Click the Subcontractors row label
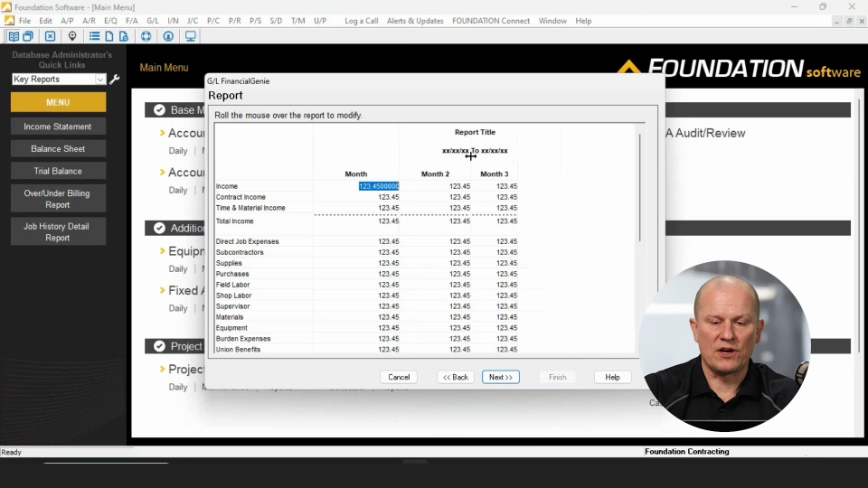 (240, 252)
